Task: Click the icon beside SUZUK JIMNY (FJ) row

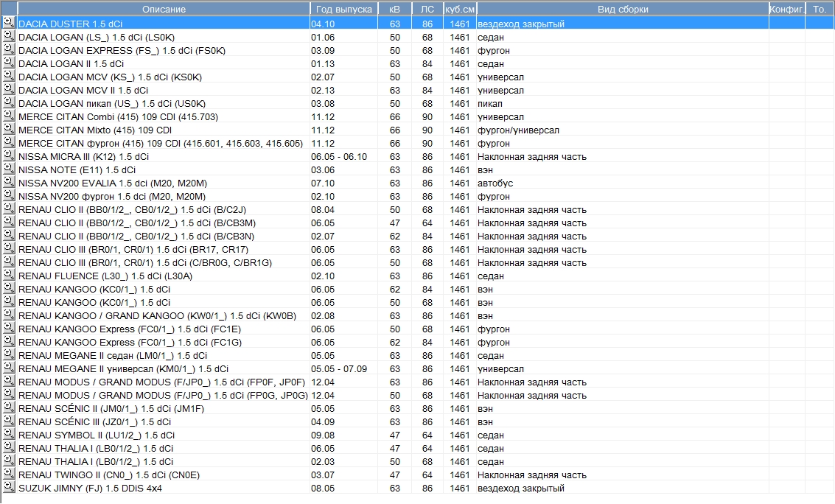Action: pos(9,487)
